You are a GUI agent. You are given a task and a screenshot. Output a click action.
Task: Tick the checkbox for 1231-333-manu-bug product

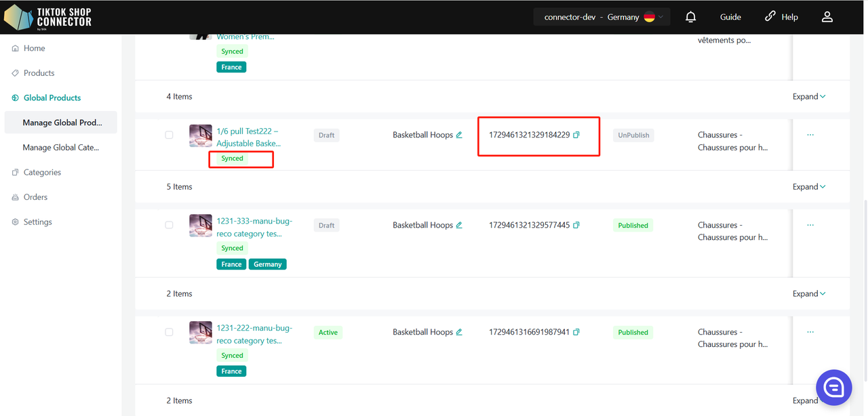click(x=169, y=225)
